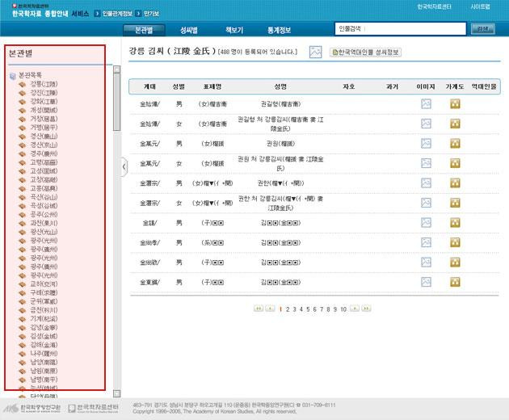This screenshot has height=420, width=509.
Task: Select 기계(杞溪) in the tree
Action: (x=44, y=319)
